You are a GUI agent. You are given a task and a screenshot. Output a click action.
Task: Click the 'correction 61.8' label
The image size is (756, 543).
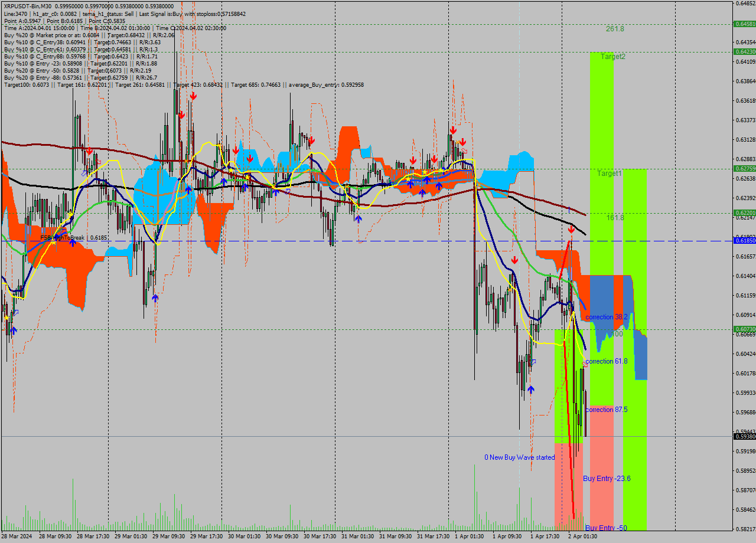[607, 361]
